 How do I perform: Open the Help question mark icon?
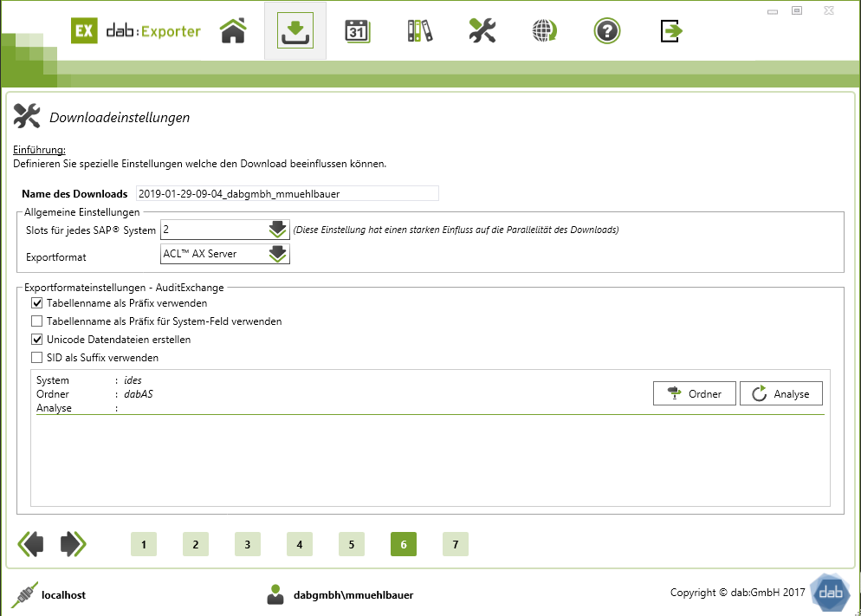click(606, 30)
